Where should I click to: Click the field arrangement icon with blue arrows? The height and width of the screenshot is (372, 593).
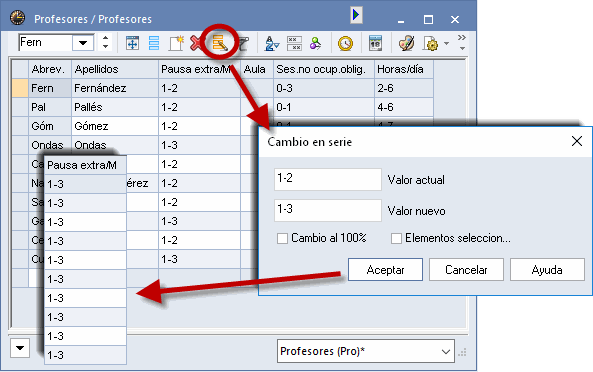tap(132, 43)
